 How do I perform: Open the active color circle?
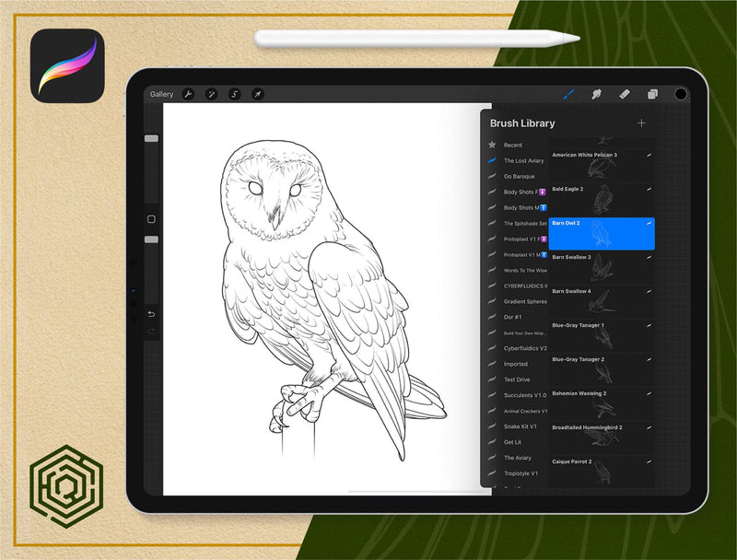tap(681, 94)
